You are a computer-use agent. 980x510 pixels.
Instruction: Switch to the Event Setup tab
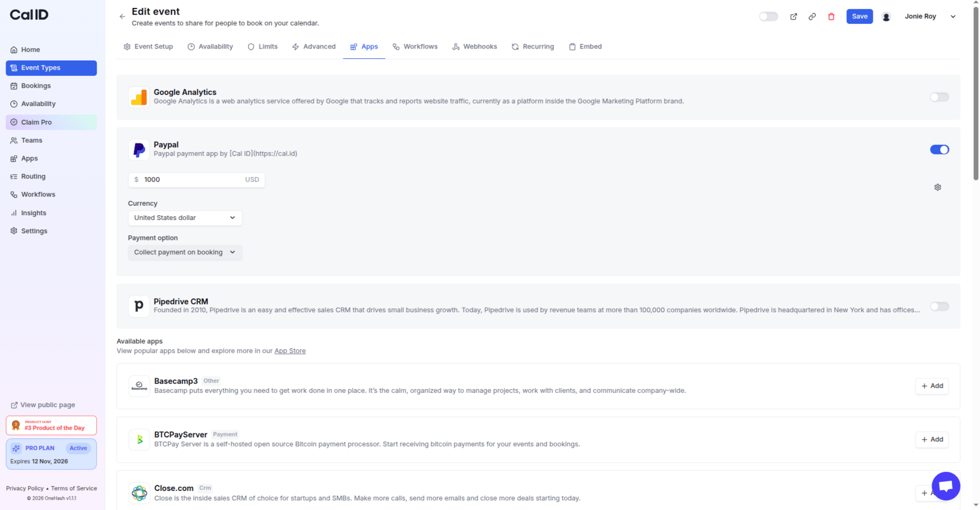coord(148,47)
